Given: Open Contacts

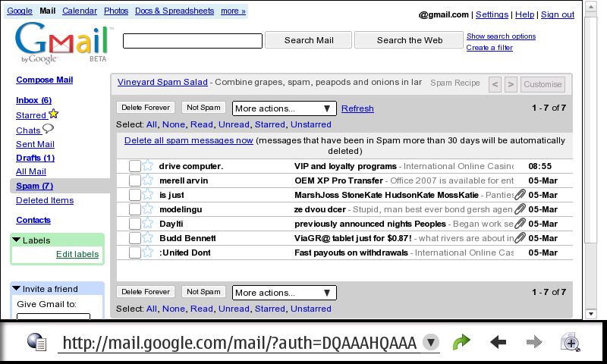Looking at the screenshot, I should pos(33,220).
